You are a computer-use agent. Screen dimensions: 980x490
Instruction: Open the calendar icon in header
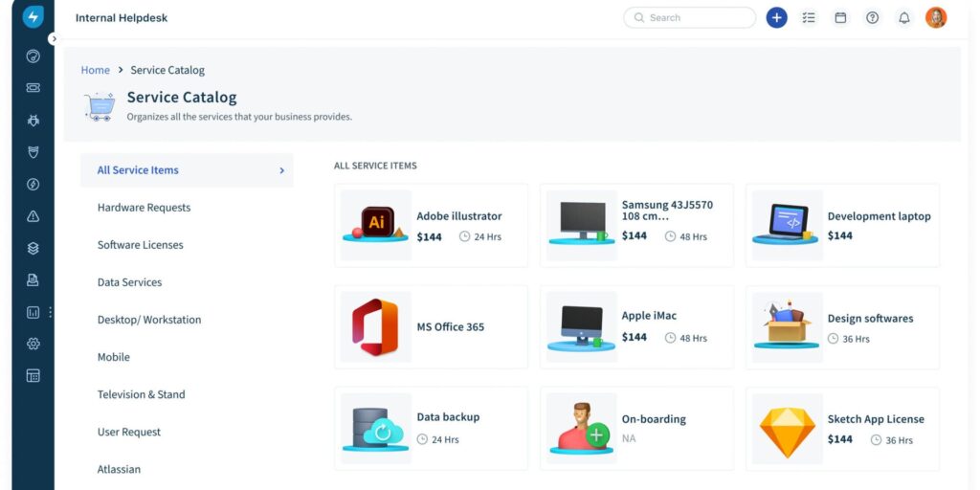point(840,17)
